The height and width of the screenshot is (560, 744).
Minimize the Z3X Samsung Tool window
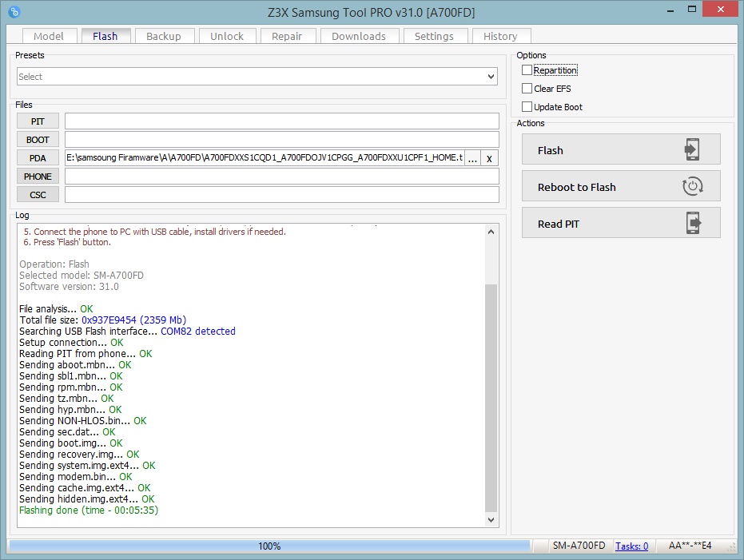670,10
